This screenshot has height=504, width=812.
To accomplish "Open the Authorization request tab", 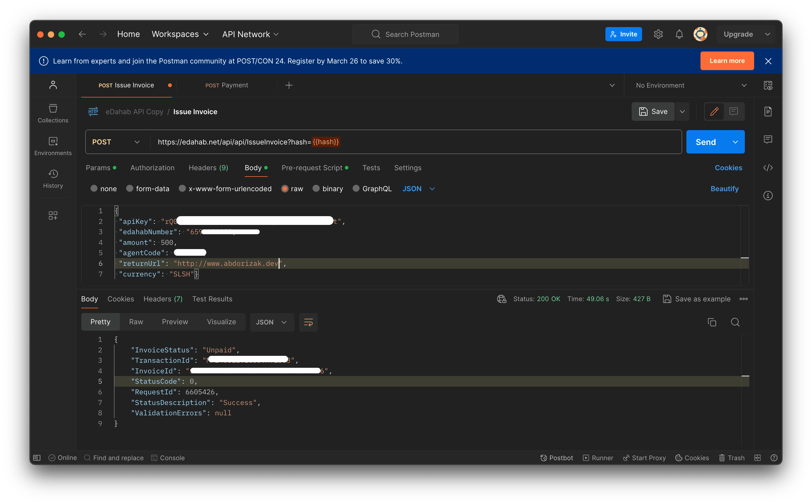I will pyautogui.click(x=152, y=168).
